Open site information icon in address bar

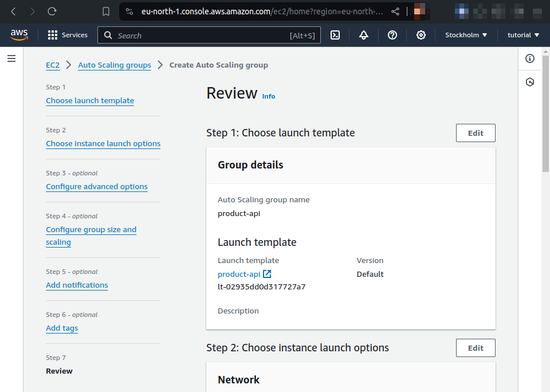click(x=129, y=11)
